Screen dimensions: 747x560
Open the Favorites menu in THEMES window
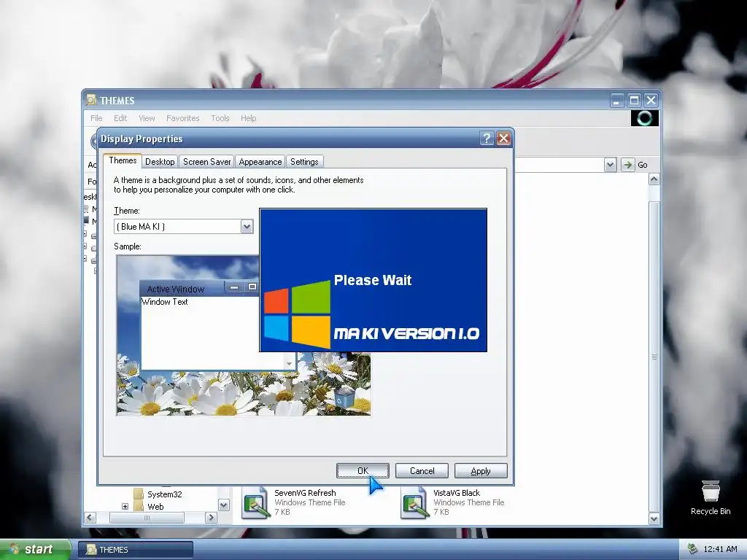pos(182,118)
